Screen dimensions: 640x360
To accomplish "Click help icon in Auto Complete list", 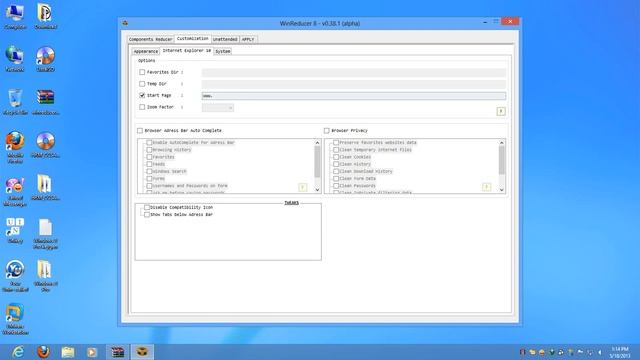I will coord(302,187).
